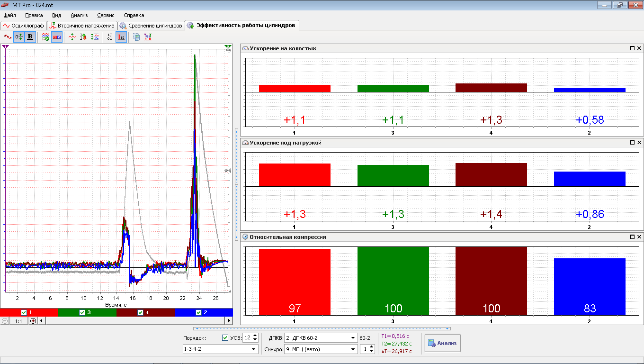Click the '1 0' numeric ordering toolbar icon
The height and width of the screenshot is (364, 644).
click(110, 37)
